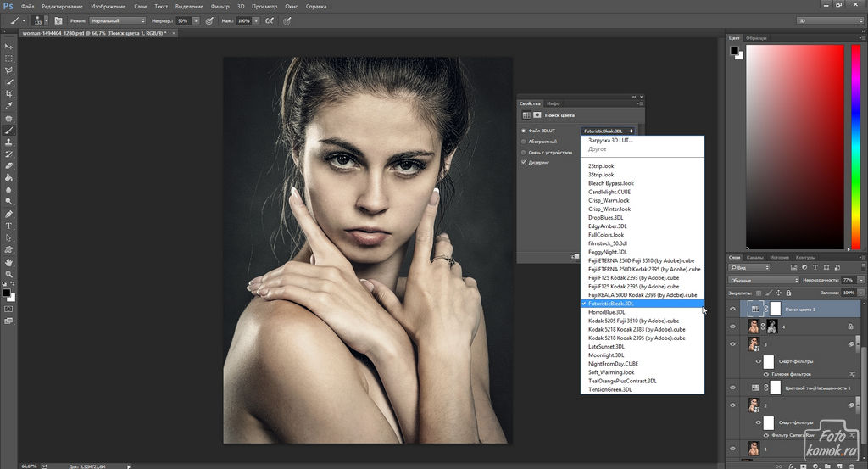The image size is (868, 469).
Task: Select the Zoom tool
Action: [8, 274]
